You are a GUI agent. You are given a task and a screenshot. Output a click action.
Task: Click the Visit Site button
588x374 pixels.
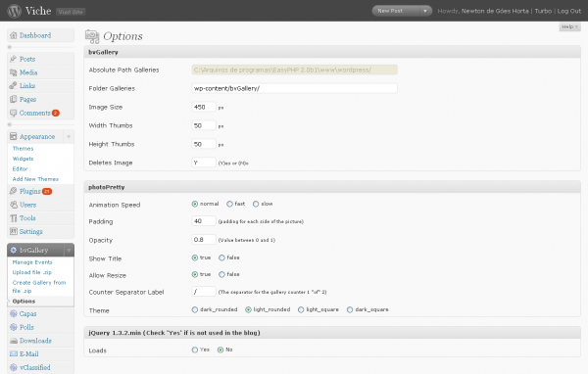tap(71, 12)
